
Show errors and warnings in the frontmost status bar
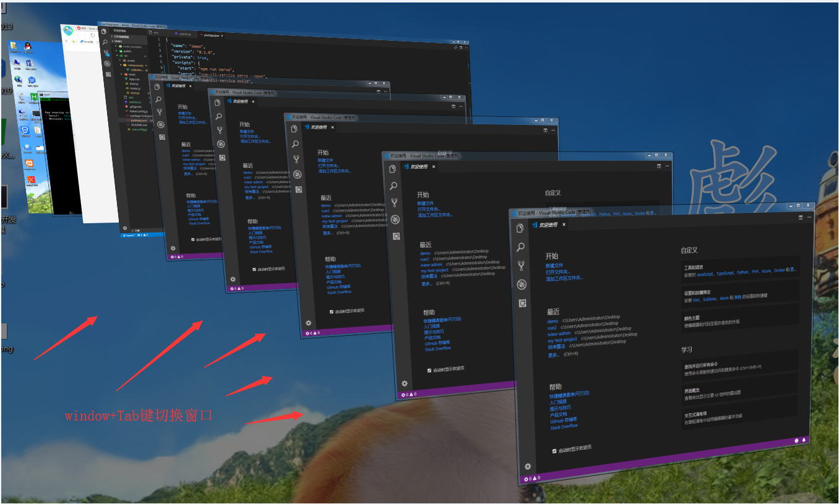(532, 478)
